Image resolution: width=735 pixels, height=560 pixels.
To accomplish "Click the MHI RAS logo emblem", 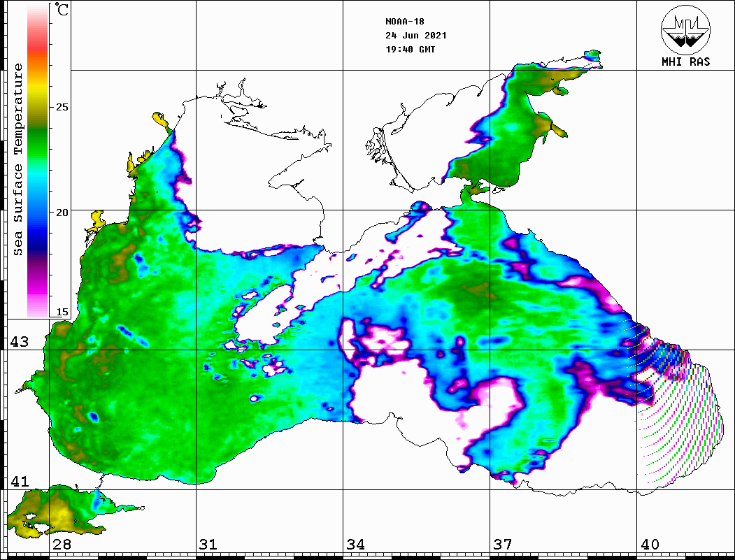I will pyautogui.click(x=685, y=29).
